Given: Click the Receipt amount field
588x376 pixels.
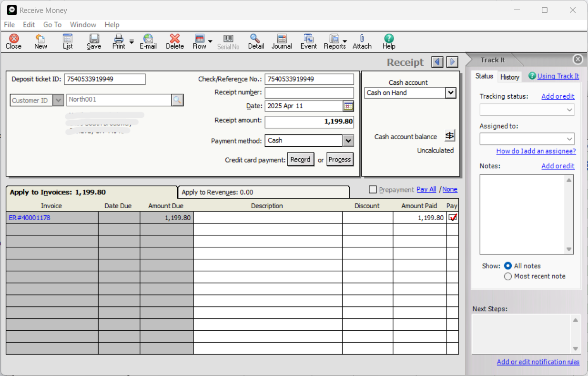Looking at the screenshot, I should point(309,122).
